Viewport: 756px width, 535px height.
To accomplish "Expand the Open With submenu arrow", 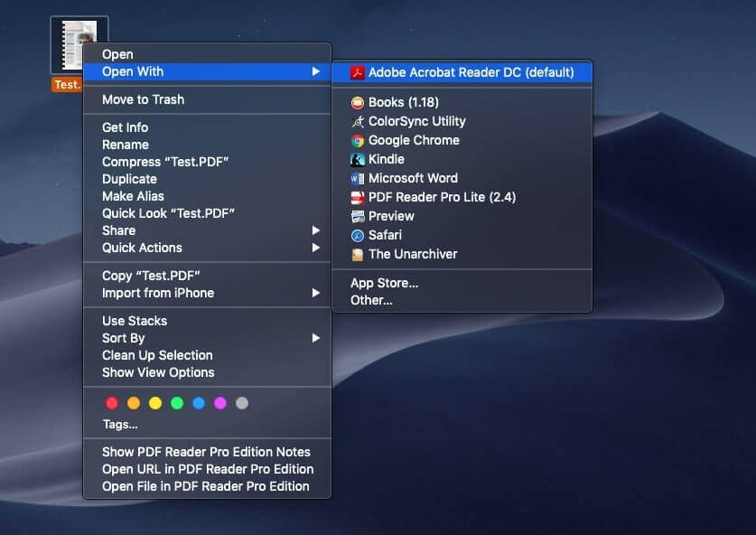I will pos(316,71).
